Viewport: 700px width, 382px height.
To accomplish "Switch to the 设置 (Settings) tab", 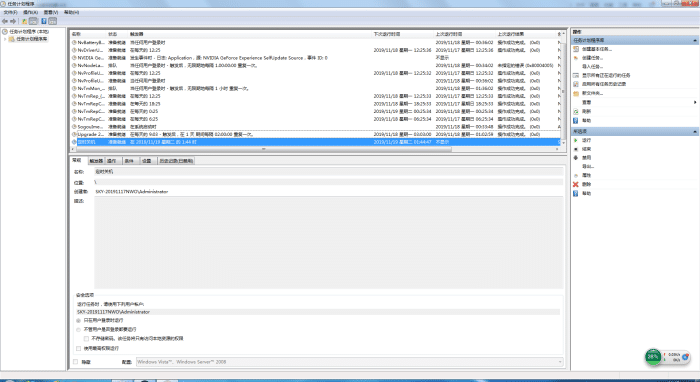I will coord(147,161).
